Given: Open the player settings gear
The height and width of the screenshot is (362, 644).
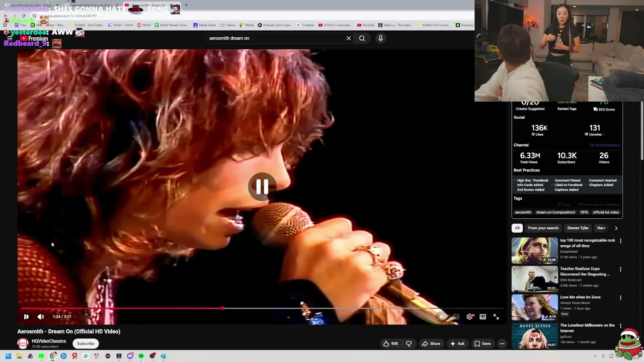Looking at the screenshot, I should click(469, 317).
